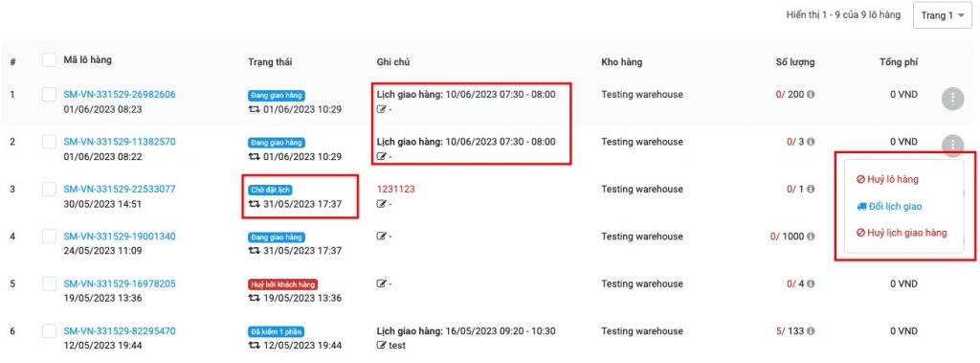
Task: Choose Huỷ lịch giao hàng from the menu
Action: tap(902, 233)
